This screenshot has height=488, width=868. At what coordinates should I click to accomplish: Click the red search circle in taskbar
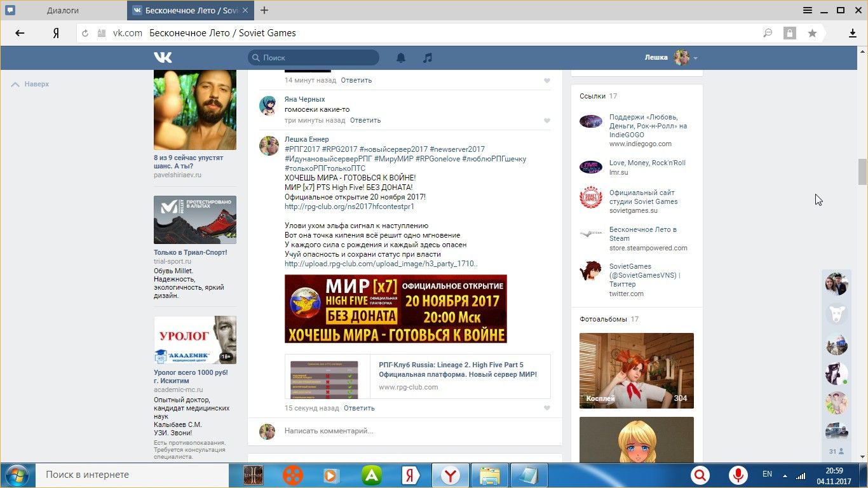pos(700,475)
